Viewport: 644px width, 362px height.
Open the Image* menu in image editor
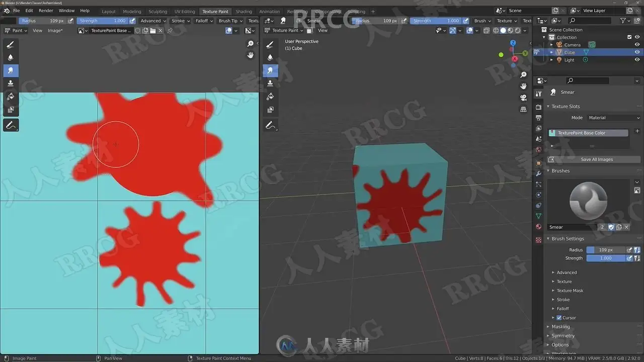[55, 31]
